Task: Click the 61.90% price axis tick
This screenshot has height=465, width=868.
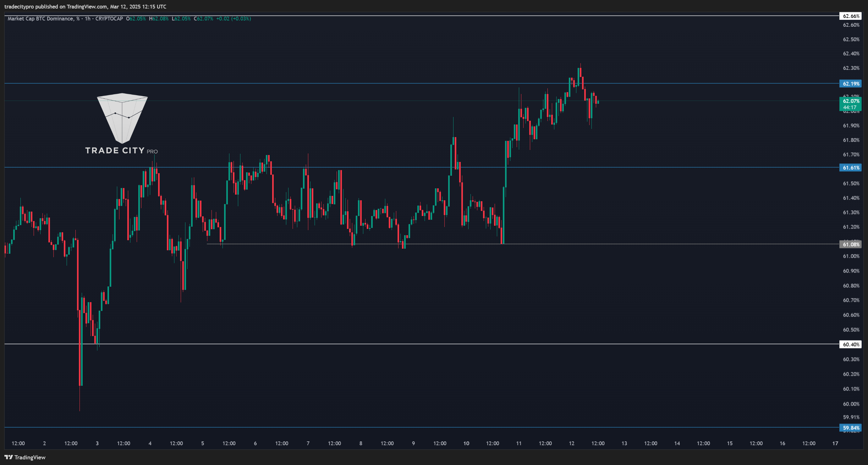Action: [851, 126]
